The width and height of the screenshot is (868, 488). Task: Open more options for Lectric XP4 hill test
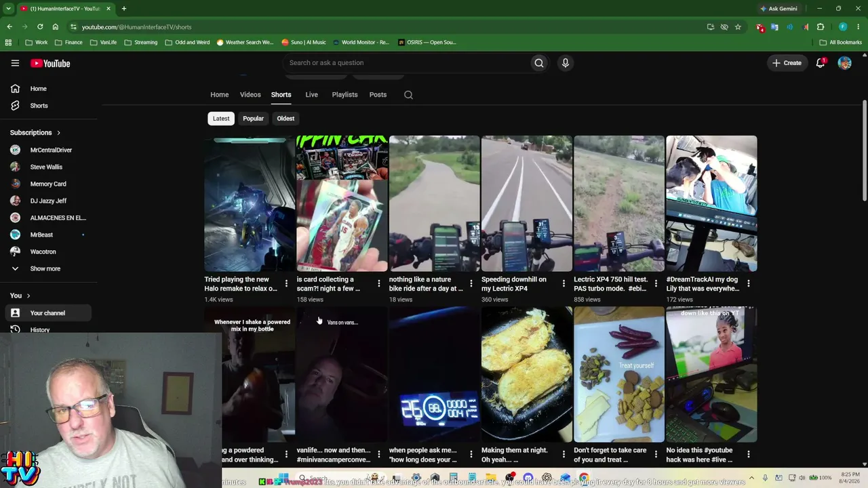point(656,283)
